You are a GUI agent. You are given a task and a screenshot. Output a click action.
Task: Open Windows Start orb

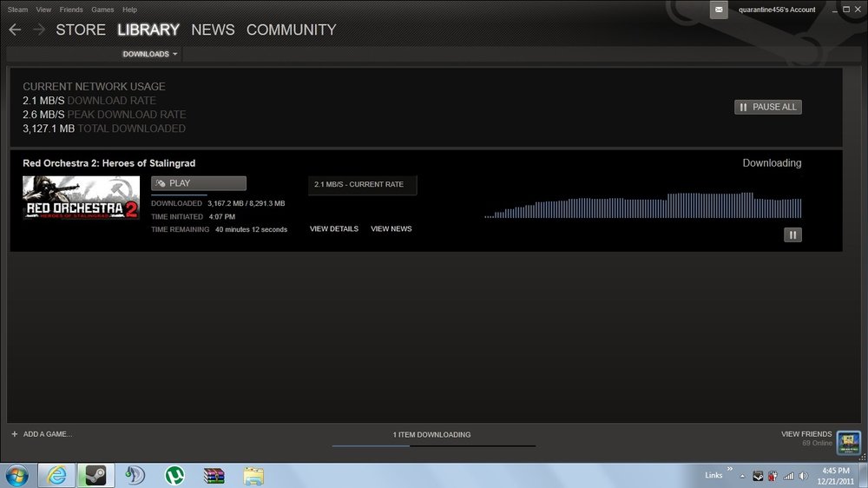(17, 475)
